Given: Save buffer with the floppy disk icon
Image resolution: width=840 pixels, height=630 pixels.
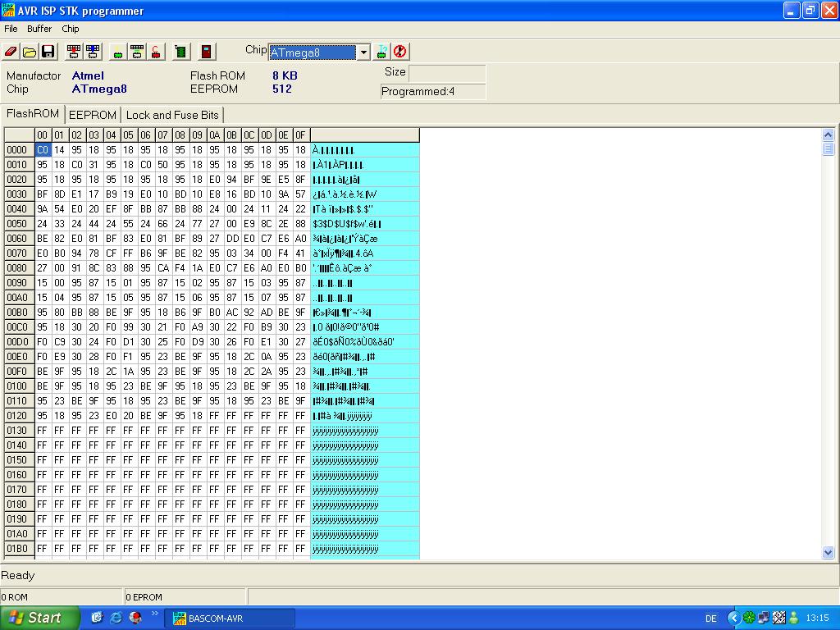Looking at the screenshot, I should tap(48, 52).
